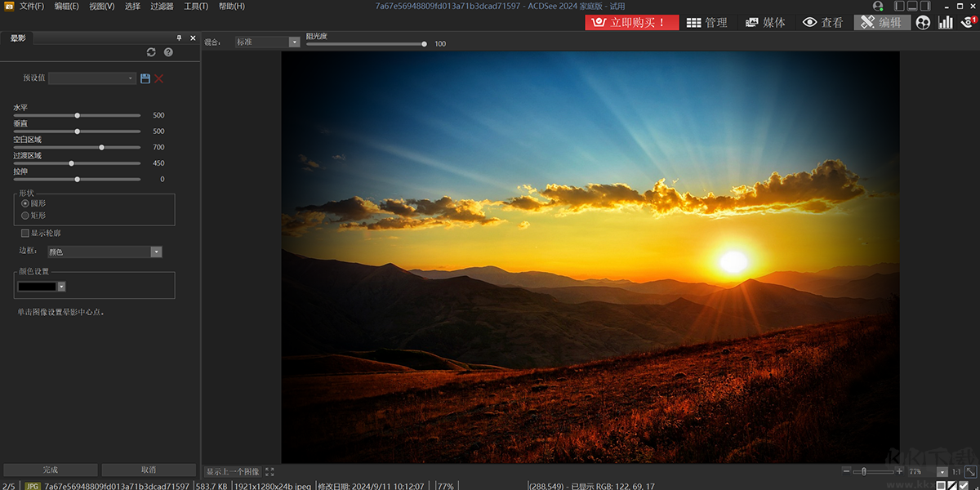
Task: Open the 365 film reel mode icon
Action: 923,23
